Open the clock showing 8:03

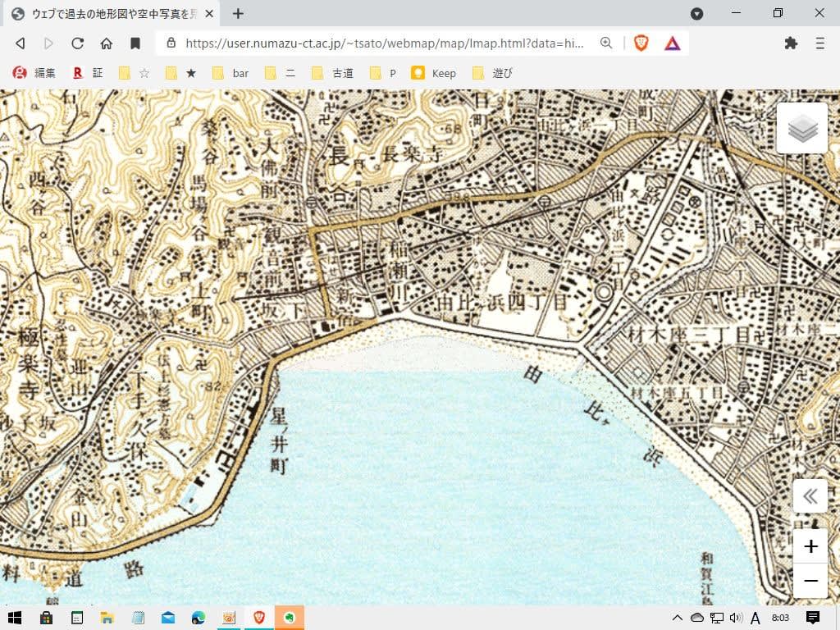click(x=781, y=618)
